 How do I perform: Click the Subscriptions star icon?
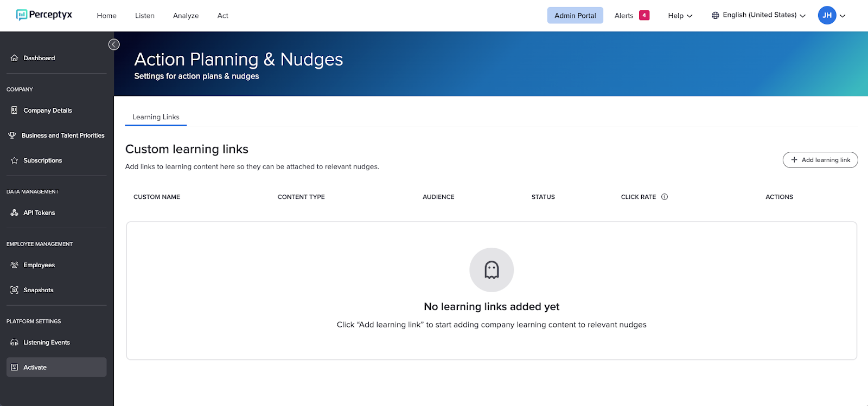[15, 160]
